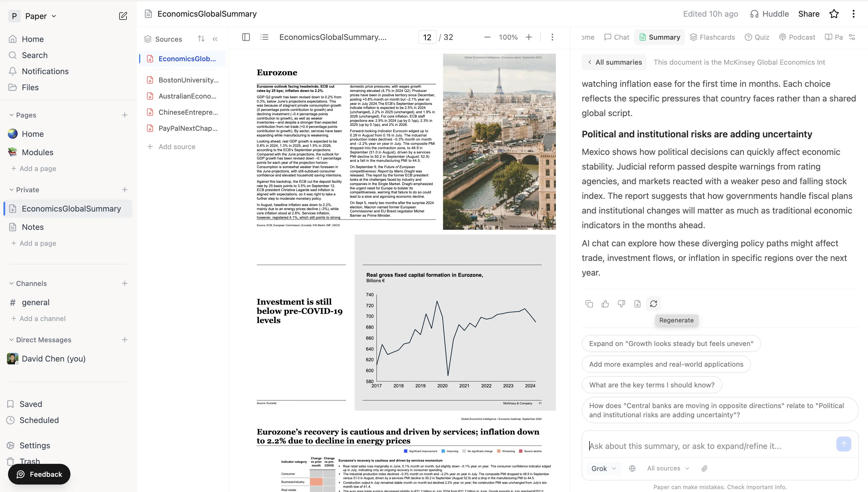This screenshot has width=868, height=492.
Task: Zoom out of the PDF
Action: tap(487, 37)
